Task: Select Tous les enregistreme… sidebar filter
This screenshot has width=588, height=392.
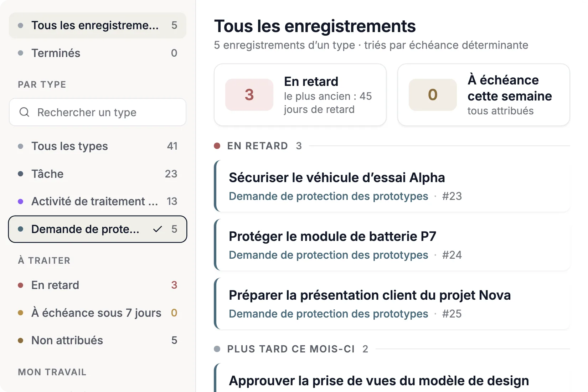Action: coord(98,25)
